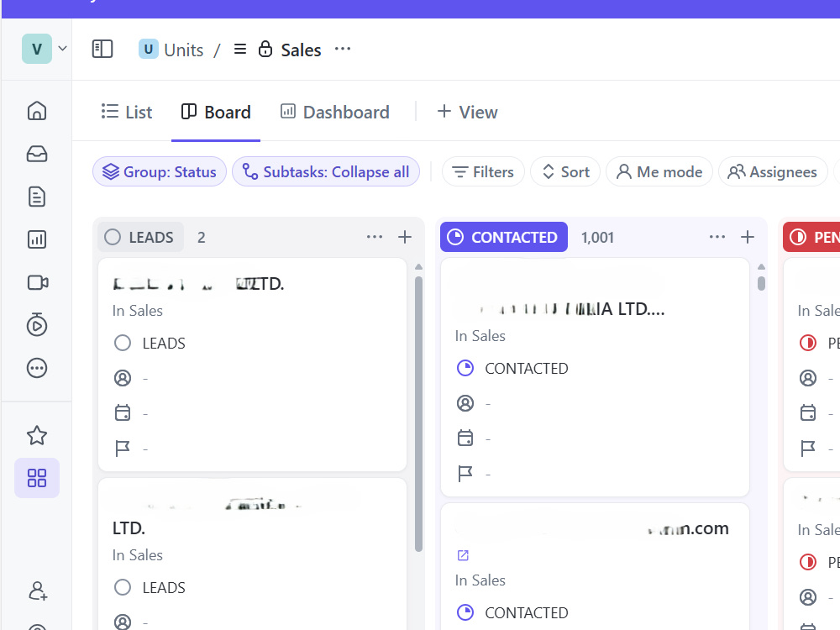The image size is (840, 630).
Task: Open external link icon on n.com card
Action: point(463,555)
